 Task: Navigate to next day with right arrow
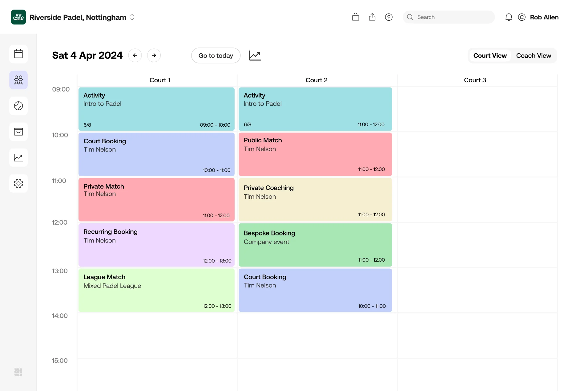[154, 55]
